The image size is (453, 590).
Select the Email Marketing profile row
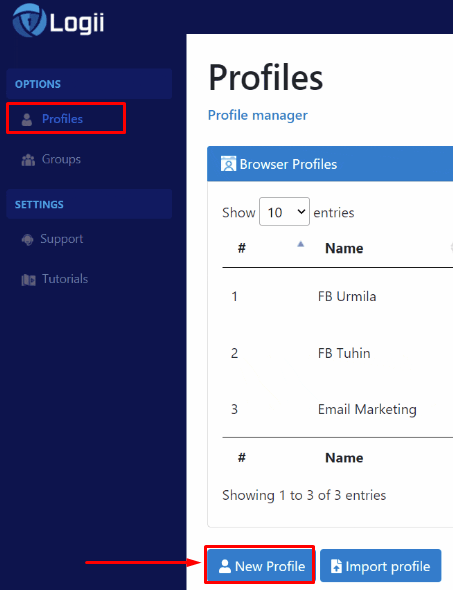pos(337,409)
